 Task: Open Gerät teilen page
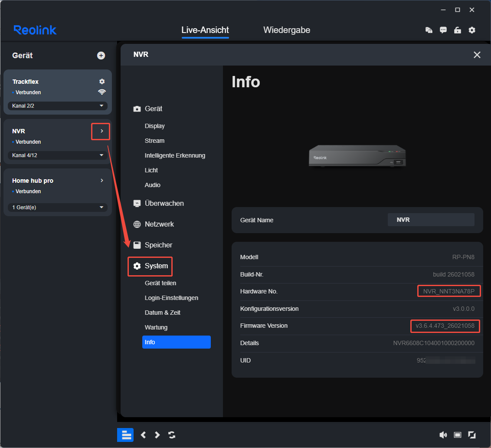coord(160,283)
